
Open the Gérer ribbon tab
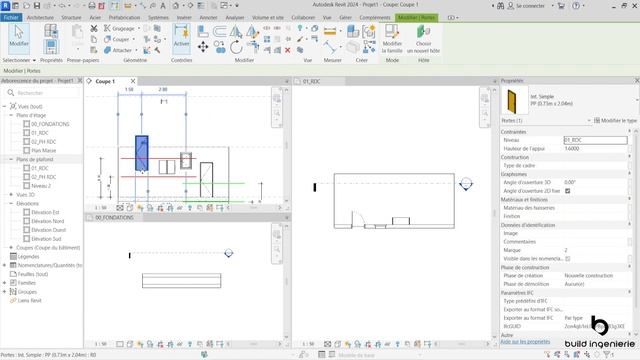(x=345, y=18)
